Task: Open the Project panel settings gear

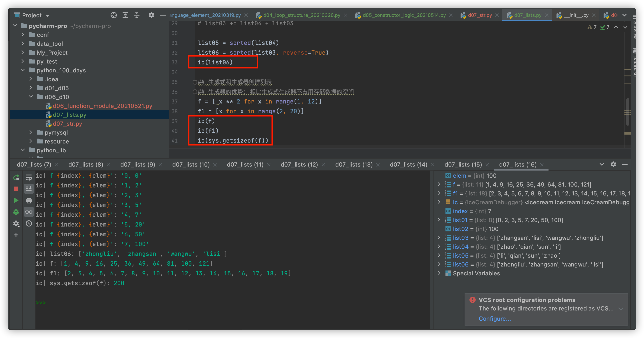Action: [151, 15]
